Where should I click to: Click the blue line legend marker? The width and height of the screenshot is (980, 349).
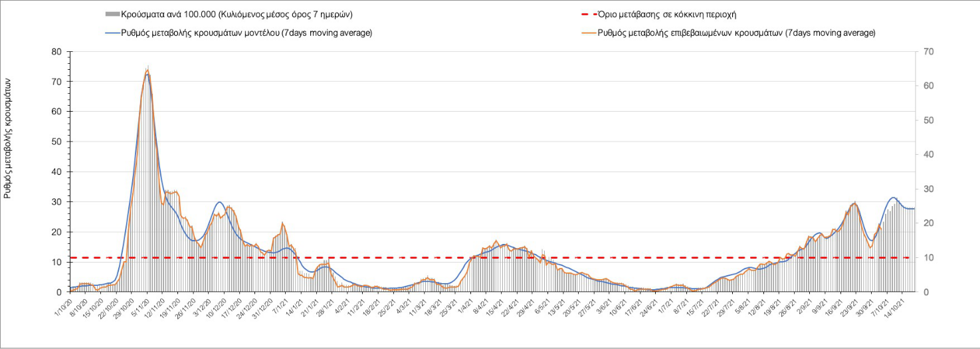(113, 33)
